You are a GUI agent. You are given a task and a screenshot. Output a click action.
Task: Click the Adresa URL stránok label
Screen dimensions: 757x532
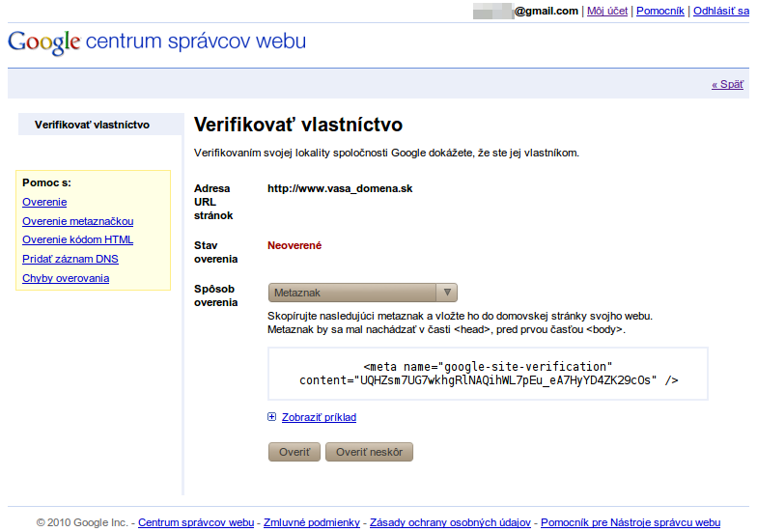(x=213, y=202)
